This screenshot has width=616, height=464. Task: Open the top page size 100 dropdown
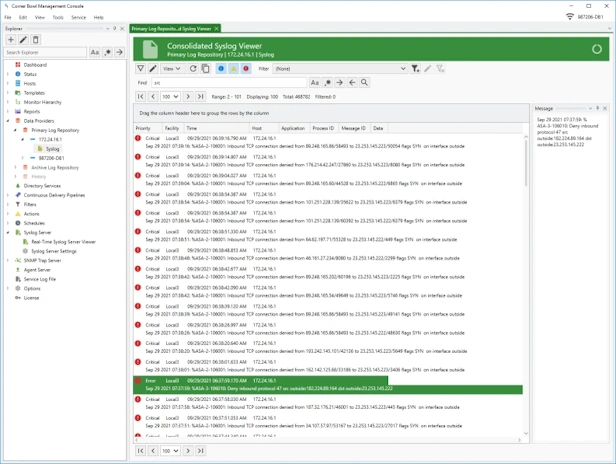[170, 96]
